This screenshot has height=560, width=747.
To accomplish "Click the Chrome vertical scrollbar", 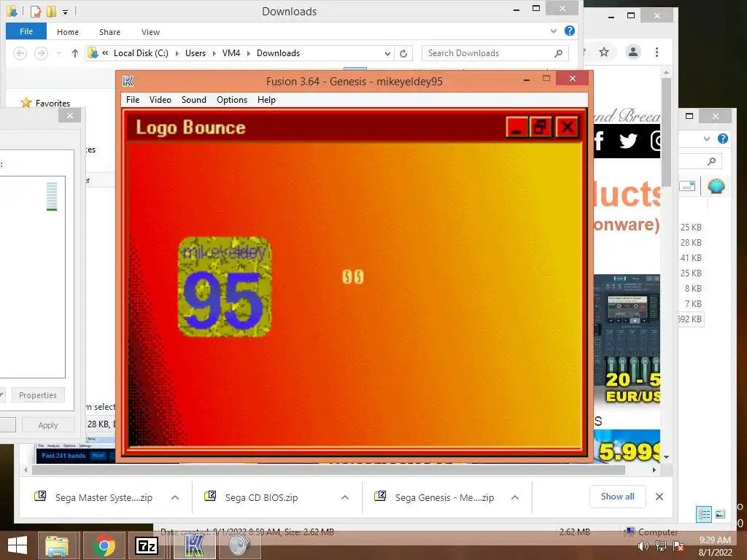I will pos(666,131).
